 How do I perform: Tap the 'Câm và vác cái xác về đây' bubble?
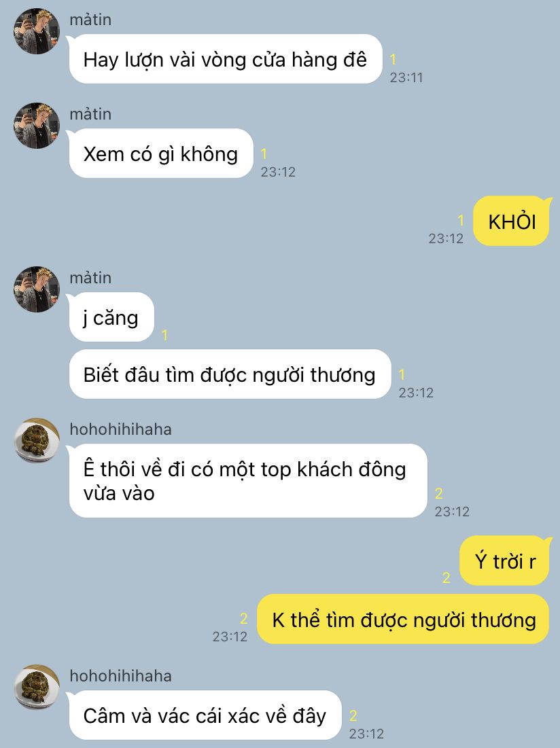click(205, 715)
